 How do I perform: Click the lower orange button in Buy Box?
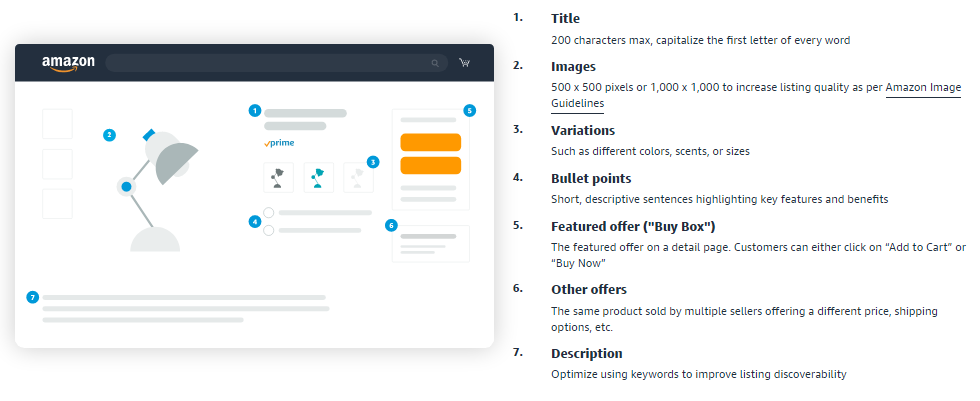tap(430, 165)
